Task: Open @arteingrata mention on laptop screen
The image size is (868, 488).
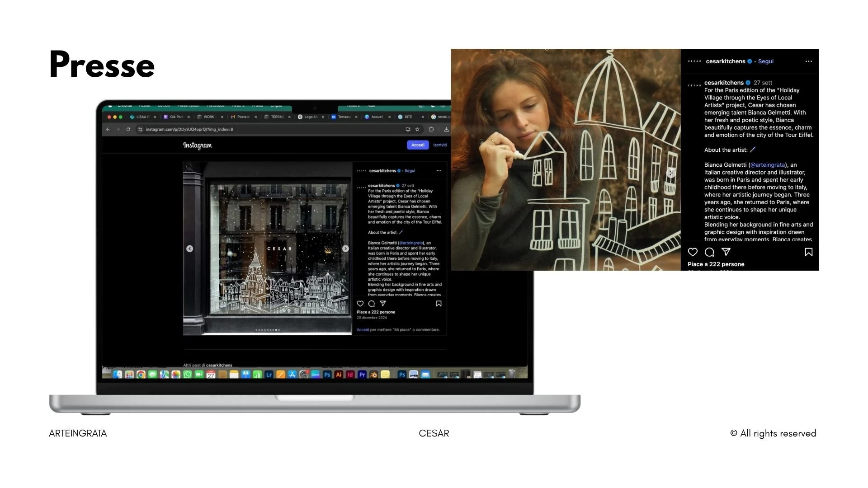Action: click(x=411, y=243)
